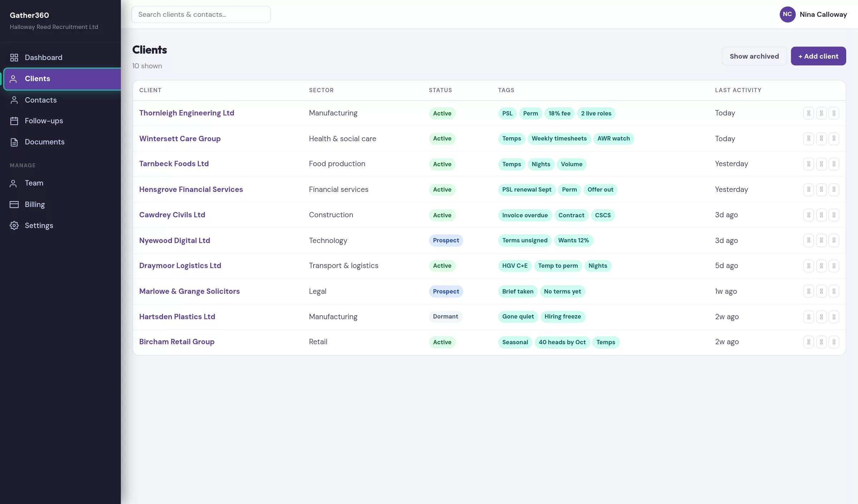
Task: Click rightmost action icon in Marlowe & Grange row
Action: tap(834, 291)
